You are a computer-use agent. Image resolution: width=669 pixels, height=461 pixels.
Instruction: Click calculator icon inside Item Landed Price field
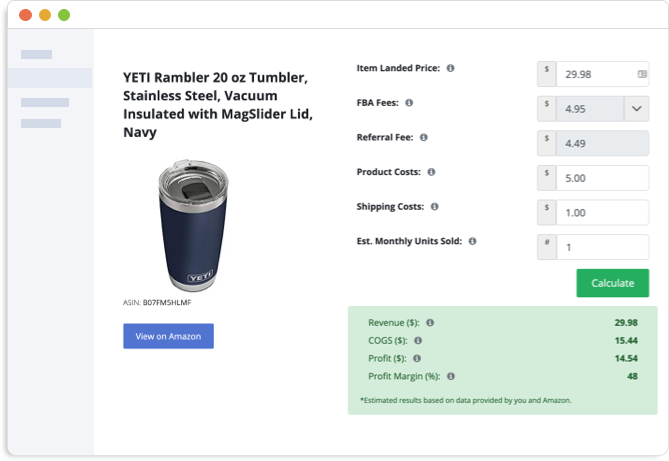pyautogui.click(x=641, y=74)
